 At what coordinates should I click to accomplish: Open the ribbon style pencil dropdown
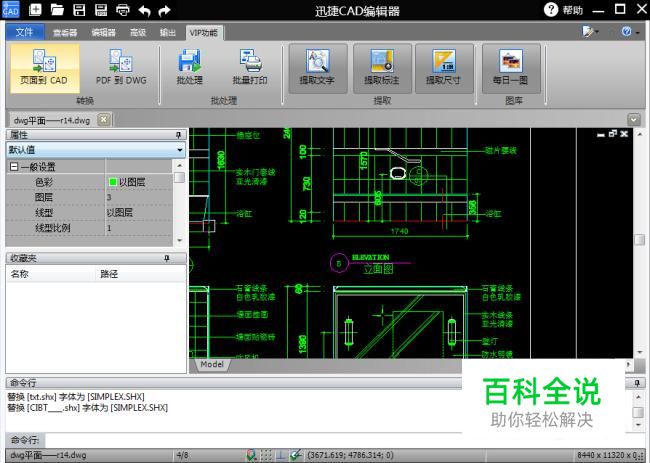click(590, 31)
